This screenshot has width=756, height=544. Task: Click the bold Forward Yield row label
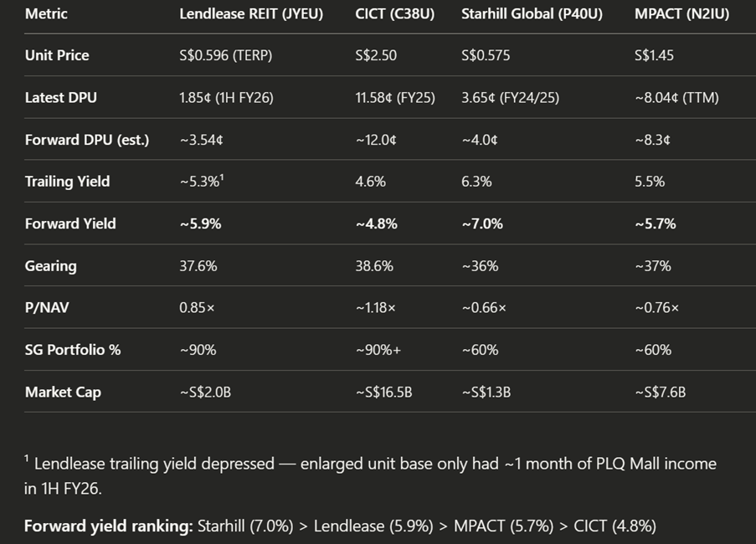70,223
